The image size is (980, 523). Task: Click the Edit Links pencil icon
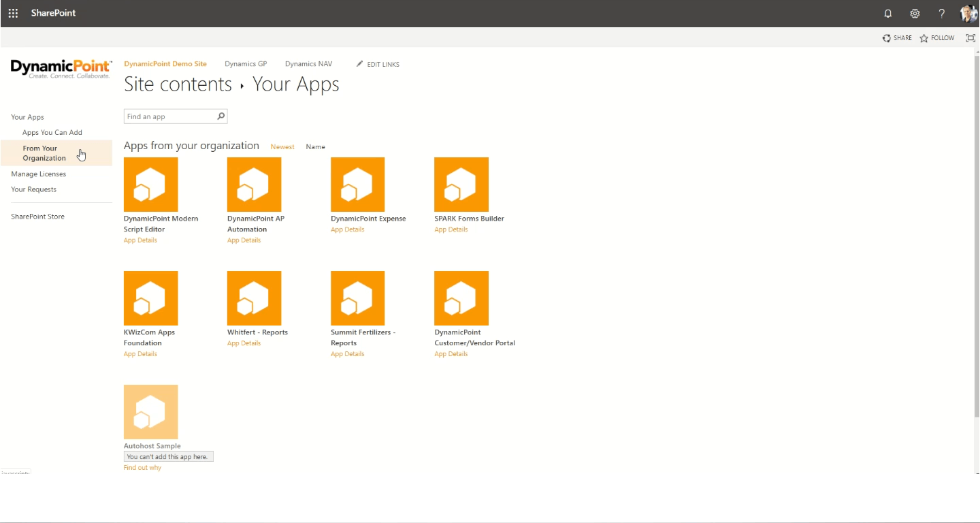360,64
